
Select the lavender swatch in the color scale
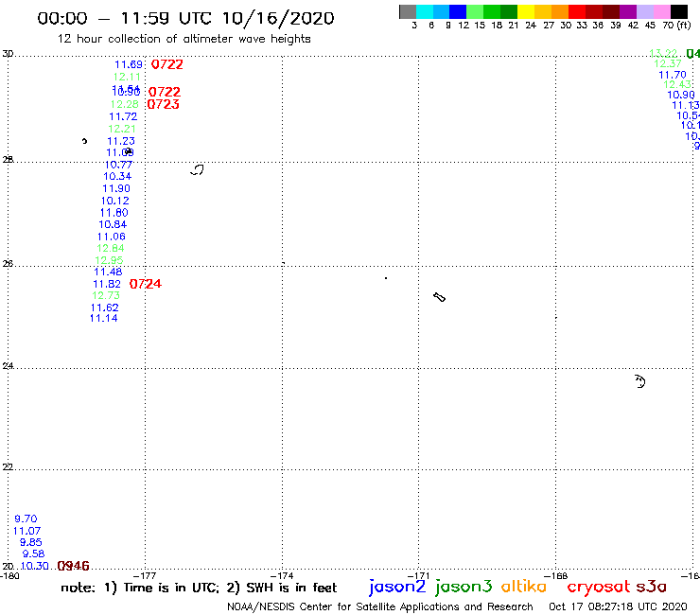645,12
